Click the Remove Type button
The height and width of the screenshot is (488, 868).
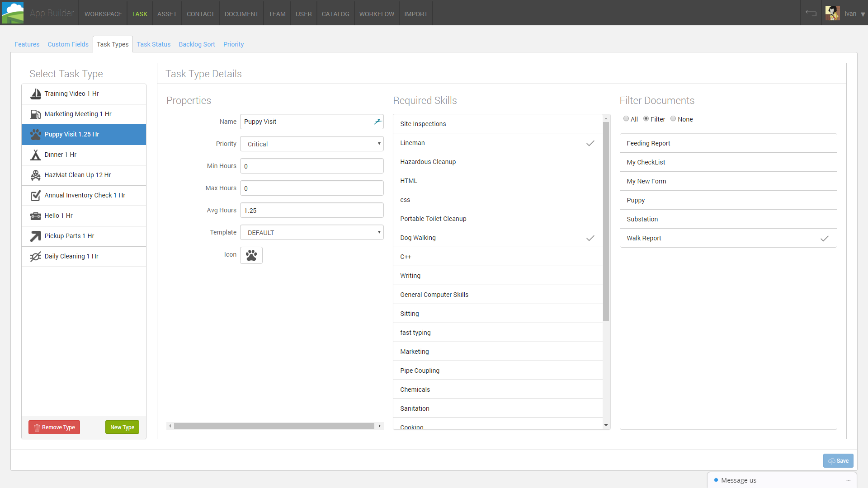coord(54,427)
